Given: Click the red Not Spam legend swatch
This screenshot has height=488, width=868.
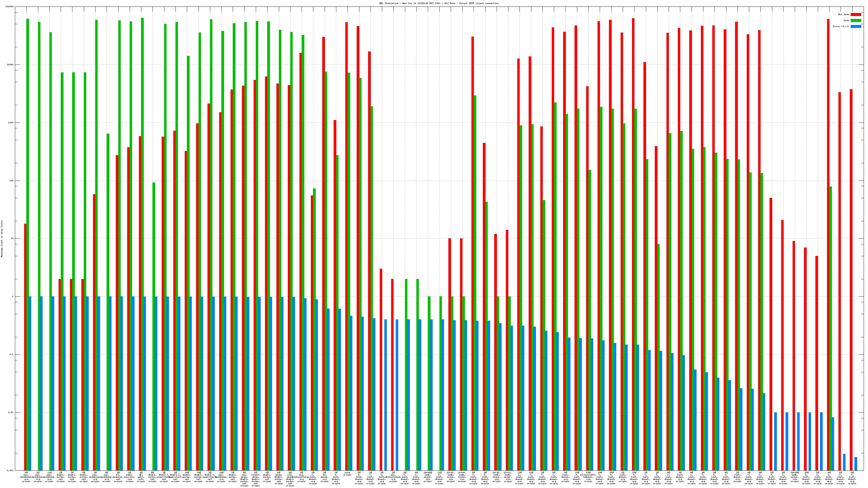Looking at the screenshot, I should click(x=856, y=14).
